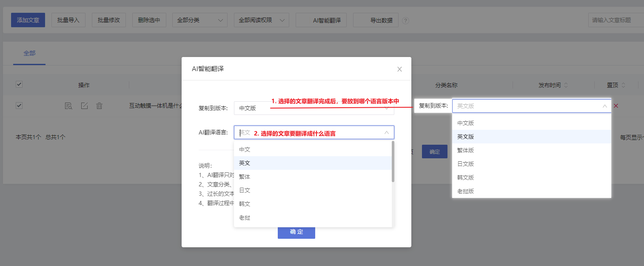Open the 全部分类 category dropdown
Screen dimensions: 644x266
click(199, 20)
